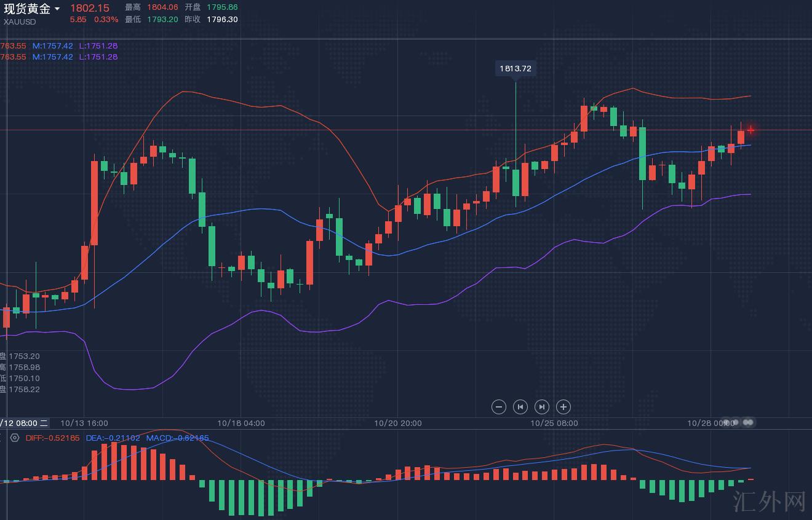Click the 汇外网 watermark logo
The width and height of the screenshot is (812, 520).
(x=770, y=502)
